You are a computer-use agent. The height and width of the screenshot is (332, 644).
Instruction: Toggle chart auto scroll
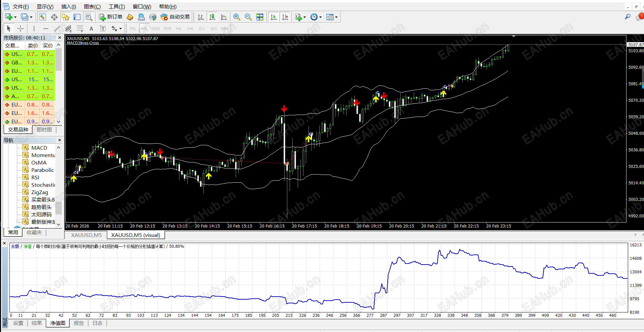pyautogui.click(x=273, y=17)
